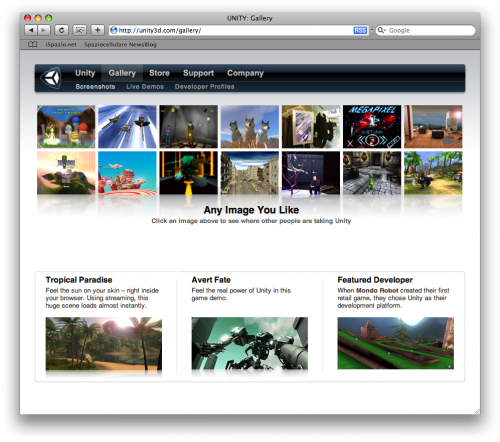Select the Screenshots sub-tab
This screenshot has width=500, height=442.
(95, 87)
